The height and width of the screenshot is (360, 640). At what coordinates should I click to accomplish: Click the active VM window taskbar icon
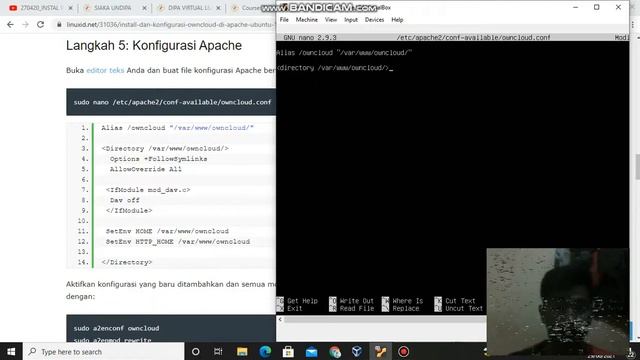click(380, 351)
